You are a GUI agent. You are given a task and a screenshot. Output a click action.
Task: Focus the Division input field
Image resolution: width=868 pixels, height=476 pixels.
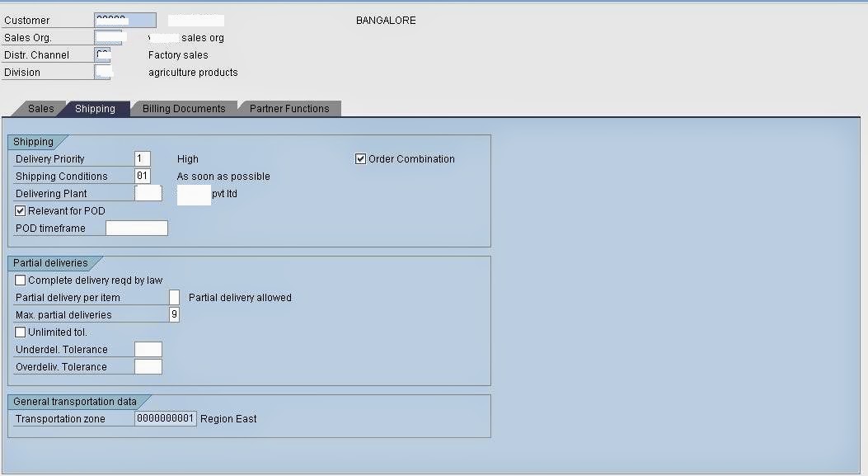(103, 72)
